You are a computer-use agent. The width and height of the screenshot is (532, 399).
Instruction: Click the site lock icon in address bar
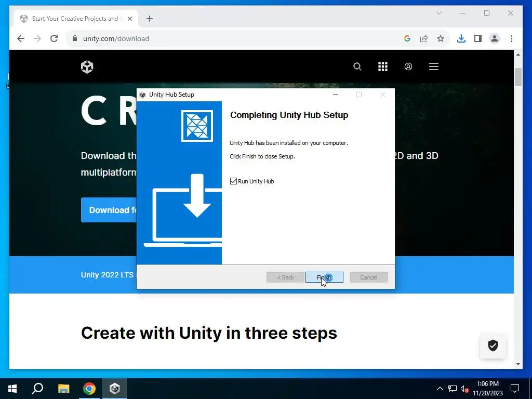75,38
